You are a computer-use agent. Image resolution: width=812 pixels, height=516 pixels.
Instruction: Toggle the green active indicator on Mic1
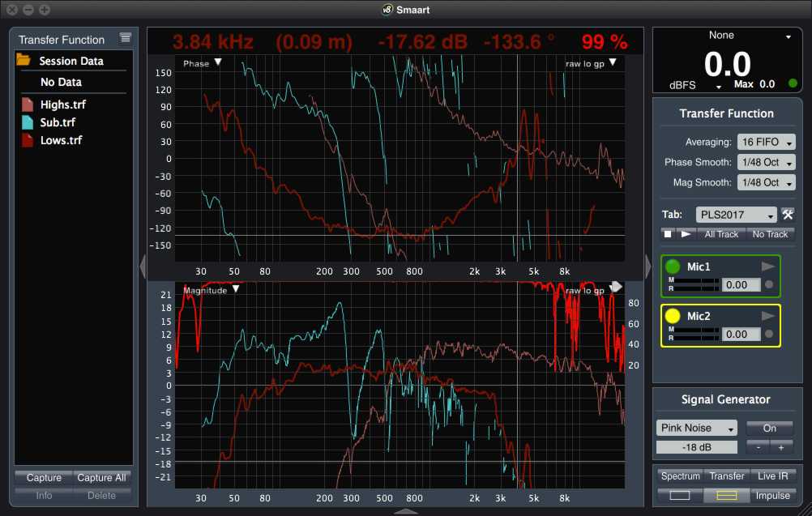pyautogui.click(x=672, y=266)
